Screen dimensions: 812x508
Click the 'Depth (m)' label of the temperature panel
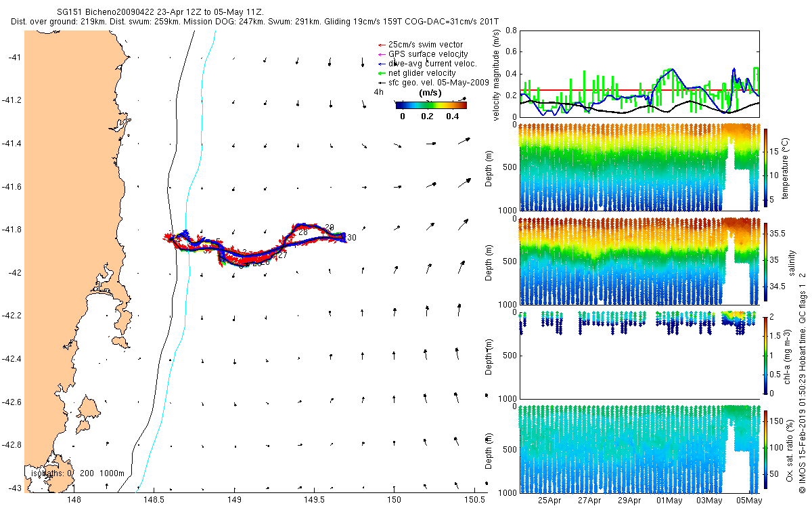(x=489, y=167)
